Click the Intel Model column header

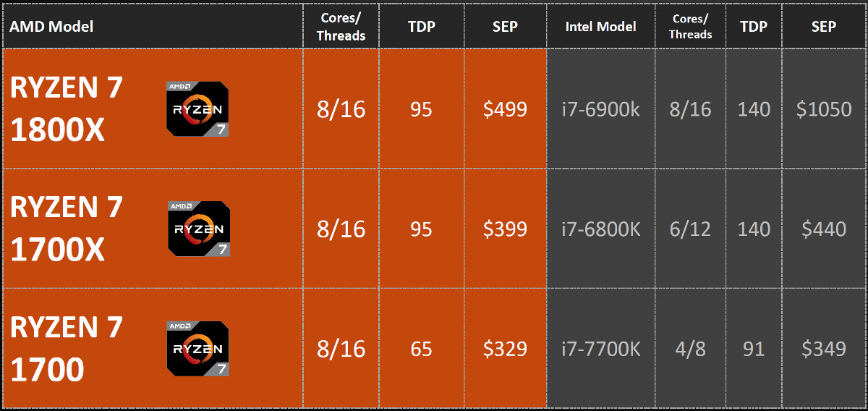coord(600,27)
